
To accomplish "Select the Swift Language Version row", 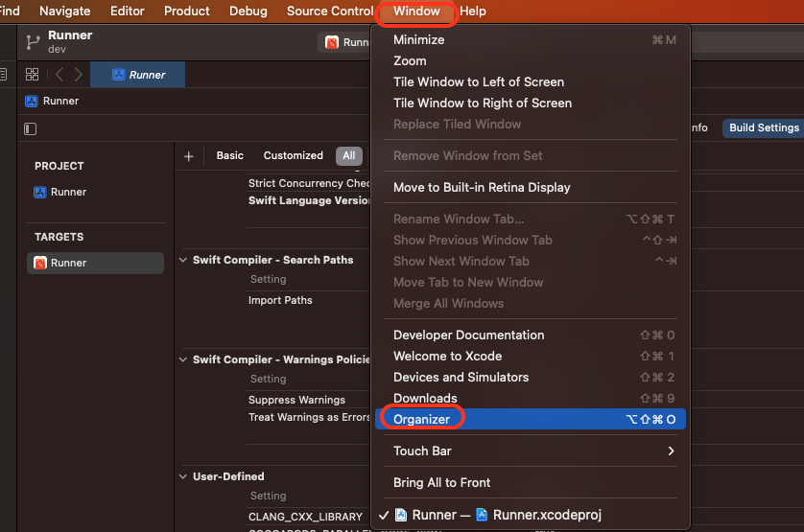I will [309, 200].
